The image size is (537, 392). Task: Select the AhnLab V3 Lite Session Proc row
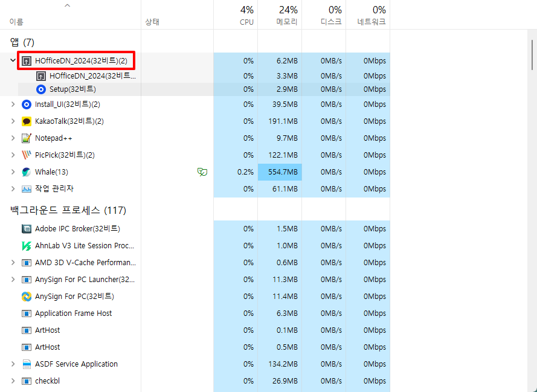pyautogui.click(x=85, y=246)
